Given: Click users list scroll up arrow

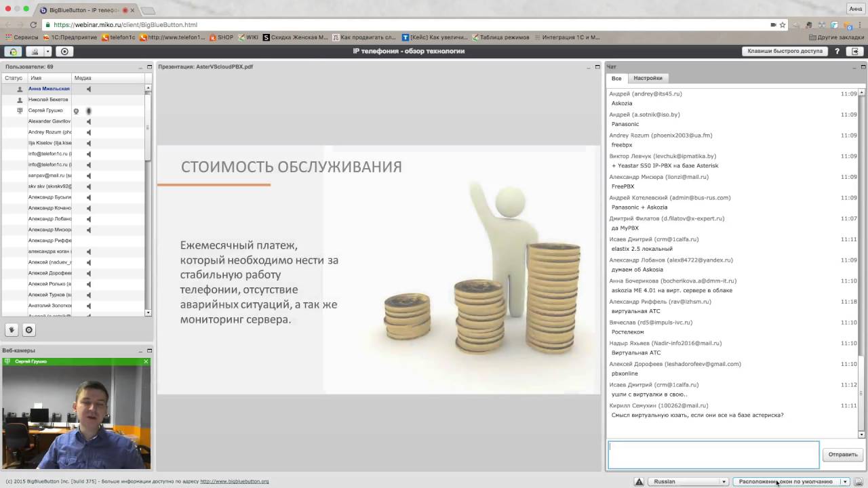Looking at the screenshot, I should coord(148,88).
